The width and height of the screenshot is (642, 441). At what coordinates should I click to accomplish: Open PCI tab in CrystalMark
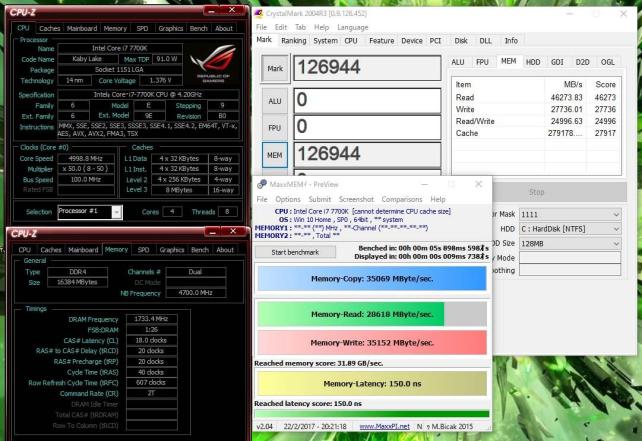coord(435,41)
